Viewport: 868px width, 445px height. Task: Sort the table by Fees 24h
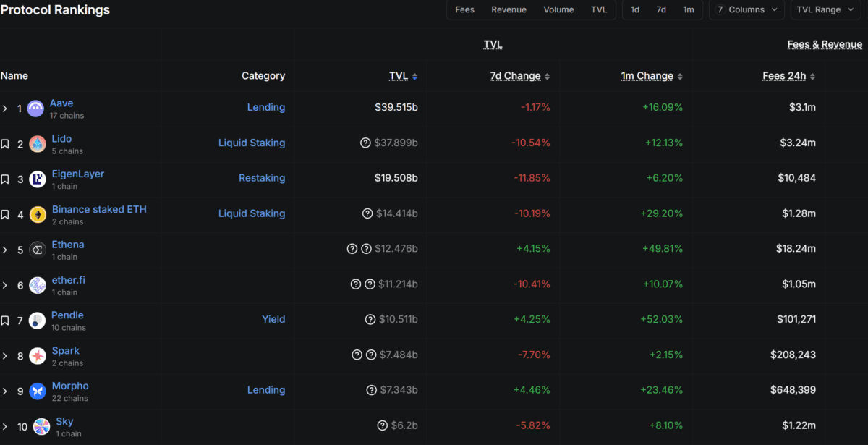(x=788, y=76)
